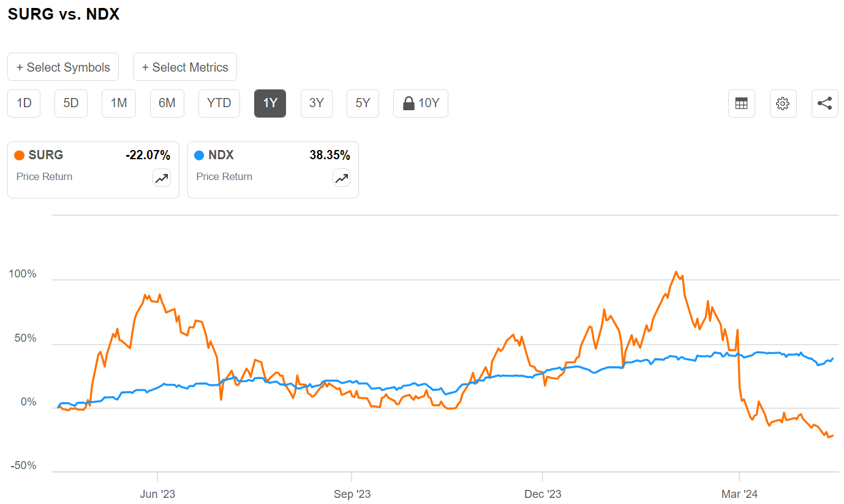The image size is (844, 504).
Task: Click the SURG trend chart icon
Action: (162, 178)
